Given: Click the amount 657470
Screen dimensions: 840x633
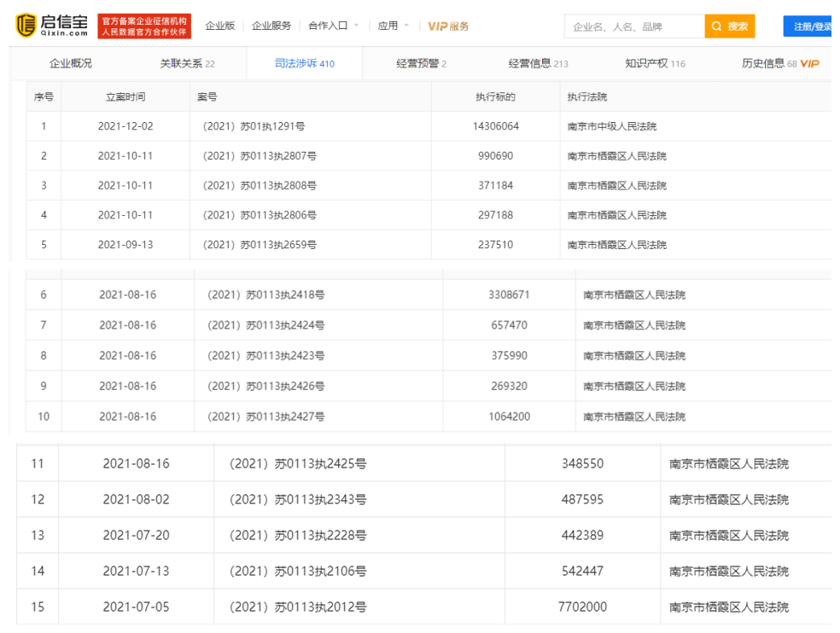Looking at the screenshot, I should coord(509,325).
